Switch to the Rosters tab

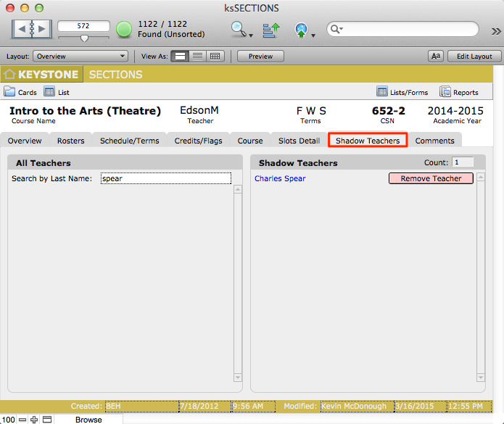(x=71, y=141)
